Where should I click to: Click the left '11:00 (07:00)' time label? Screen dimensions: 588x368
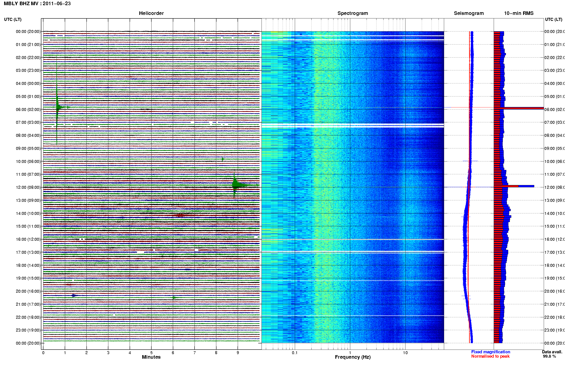pos(28,174)
